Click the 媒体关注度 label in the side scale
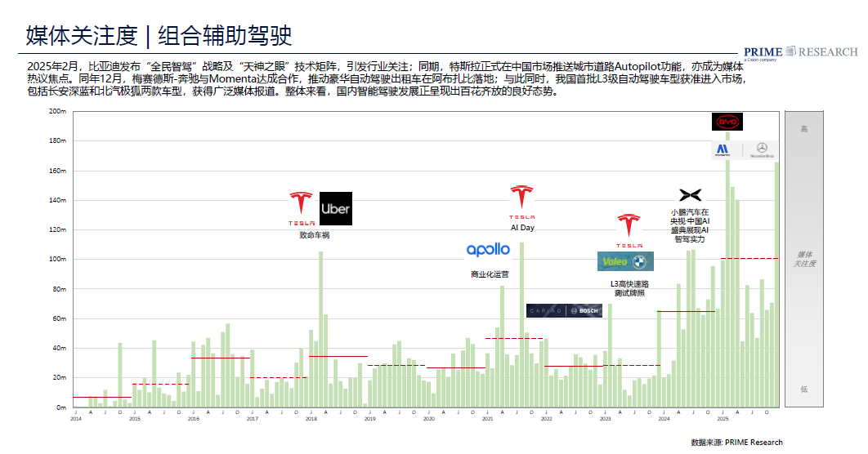The width and height of the screenshot is (868, 454). 804,259
